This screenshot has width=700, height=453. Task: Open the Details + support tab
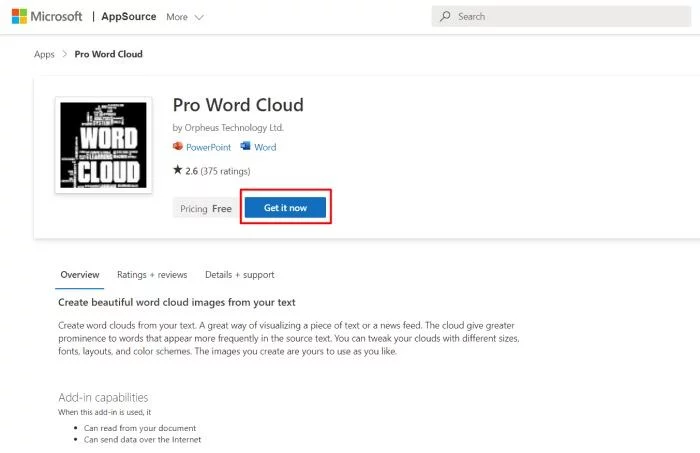(x=240, y=274)
